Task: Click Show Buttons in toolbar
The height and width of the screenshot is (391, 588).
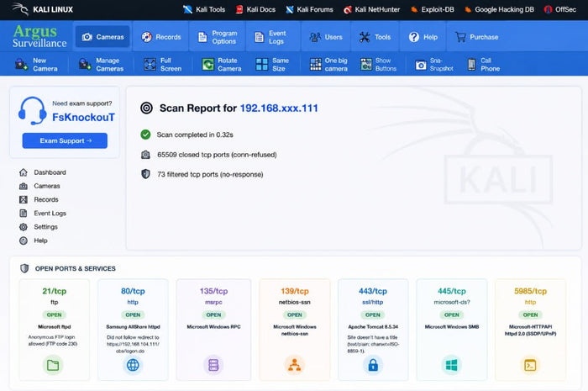Action: pyautogui.click(x=378, y=65)
